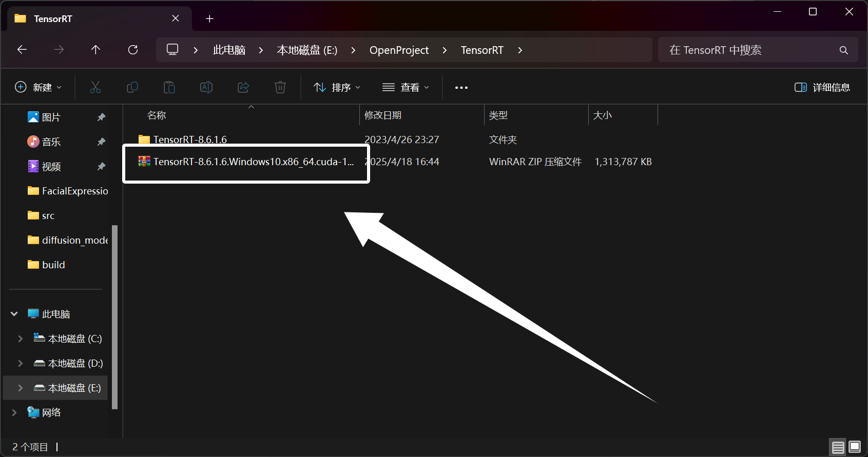Go up one folder level
868x457 pixels.
pyautogui.click(x=95, y=50)
